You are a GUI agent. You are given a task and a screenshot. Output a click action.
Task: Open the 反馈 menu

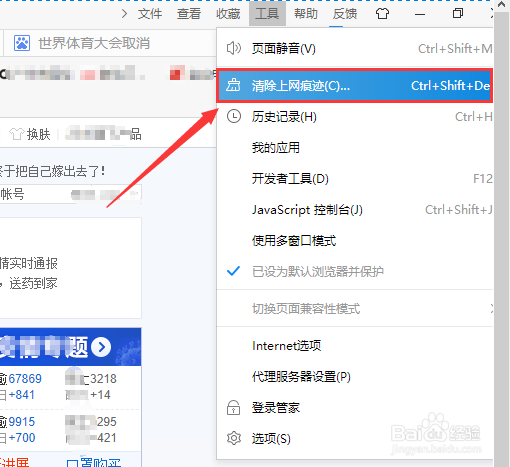[x=345, y=14]
